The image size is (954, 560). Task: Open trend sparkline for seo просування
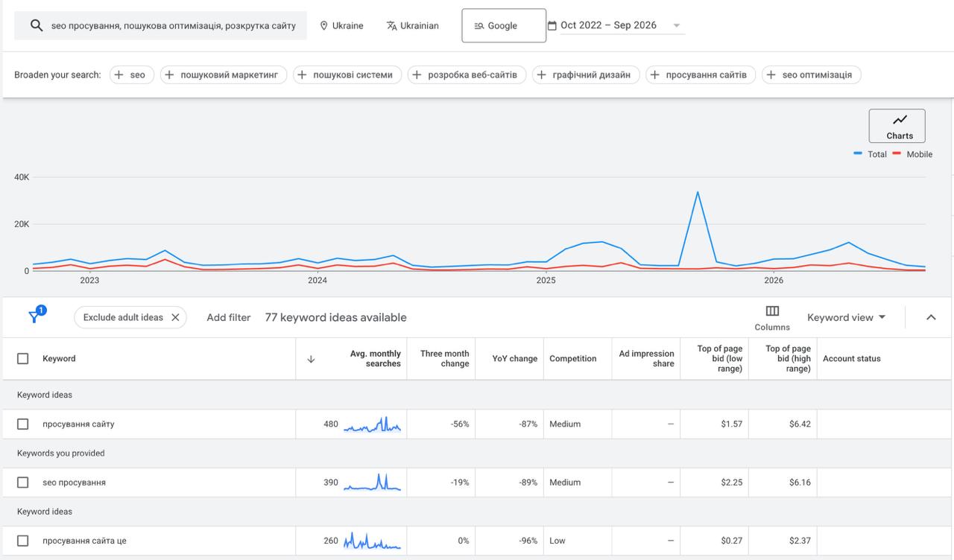point(372,483)
